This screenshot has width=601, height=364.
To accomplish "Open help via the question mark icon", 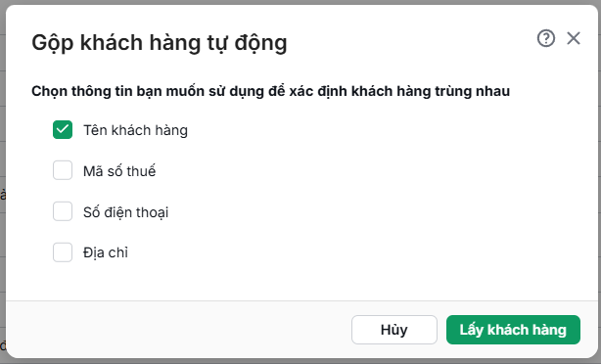I will point(546,38).
